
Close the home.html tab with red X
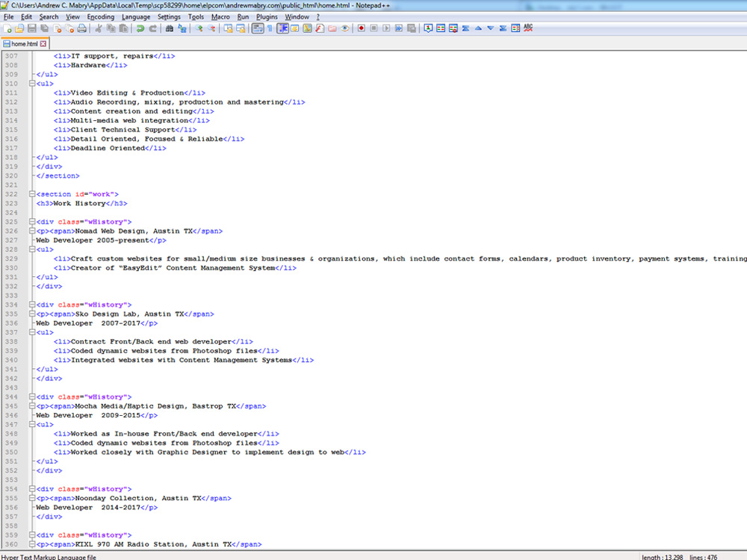(x=43, y=44)
